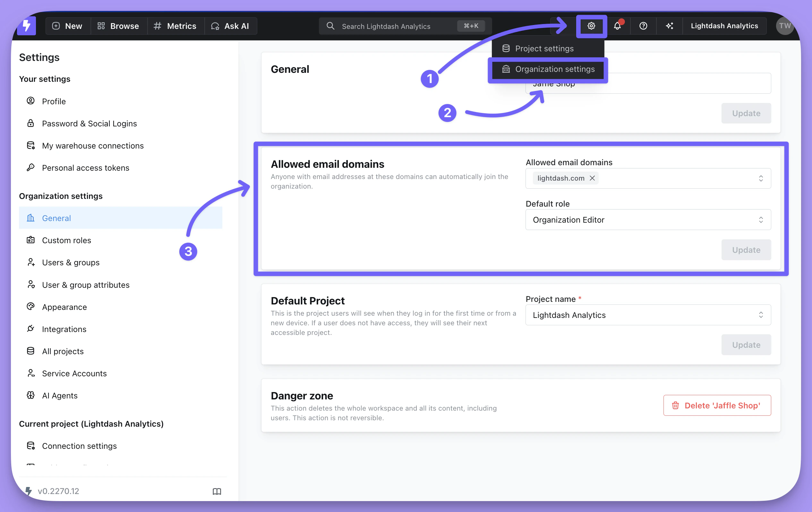Open the Project name dropdown

click(x=648, y=315)
